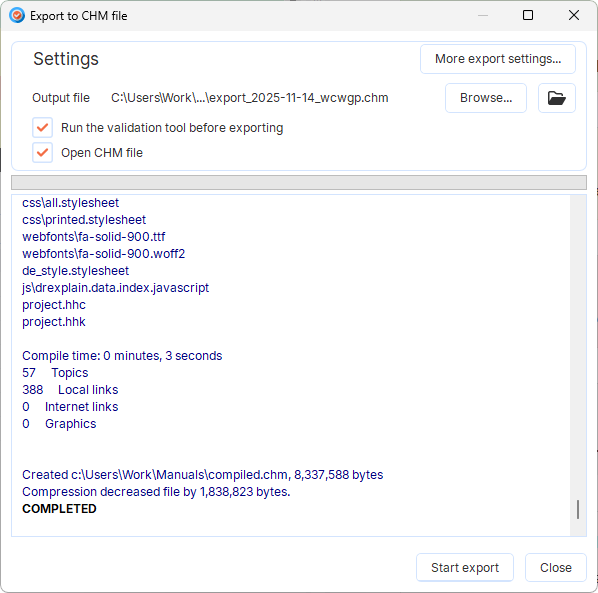Click the 57 Topics log line
Screen dimensions: 598x593
pos(55,373)
